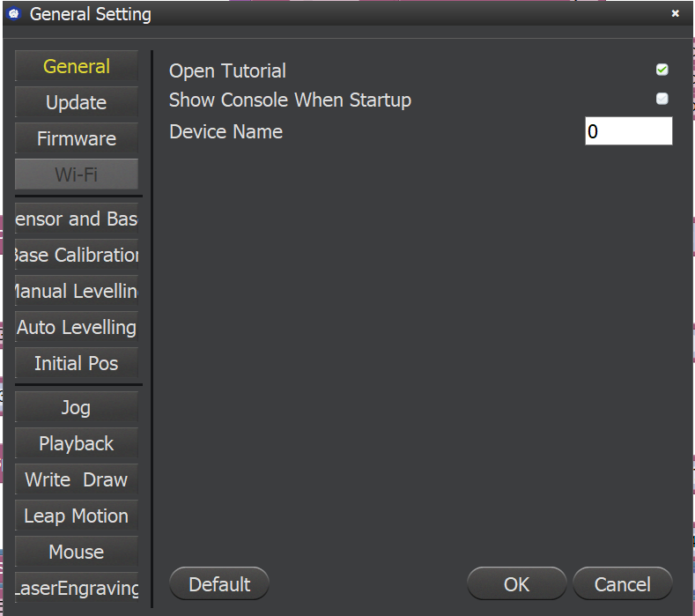The image size is (695, 616).
Task: Open the Update settings tab
Action: [x=77, y=103]
